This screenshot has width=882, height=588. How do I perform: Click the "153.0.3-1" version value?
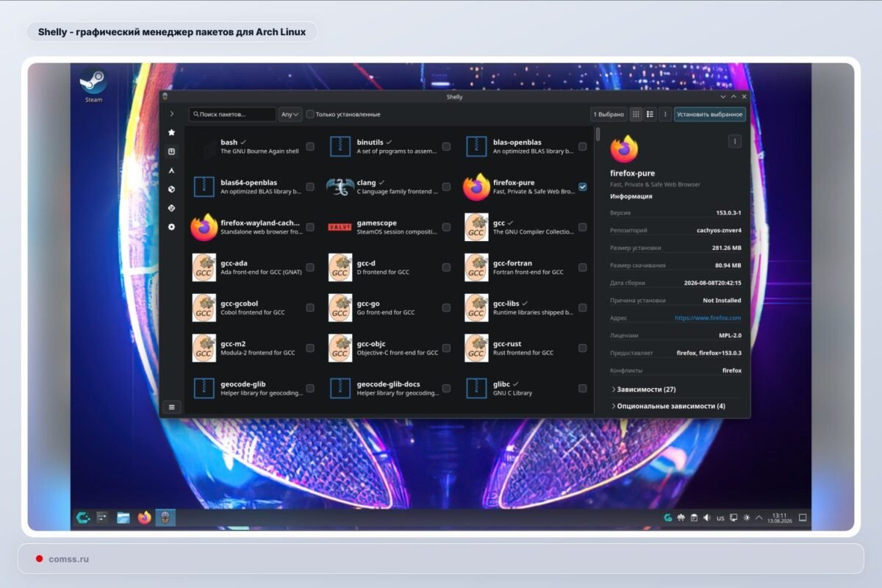[728, 212]
